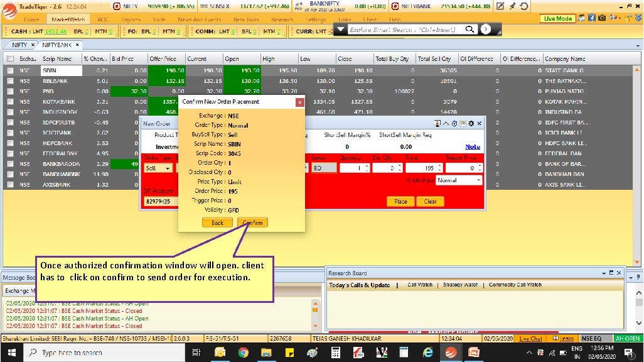Click the market watch vertical scrollbar down arrow

[x=637, y=262]
